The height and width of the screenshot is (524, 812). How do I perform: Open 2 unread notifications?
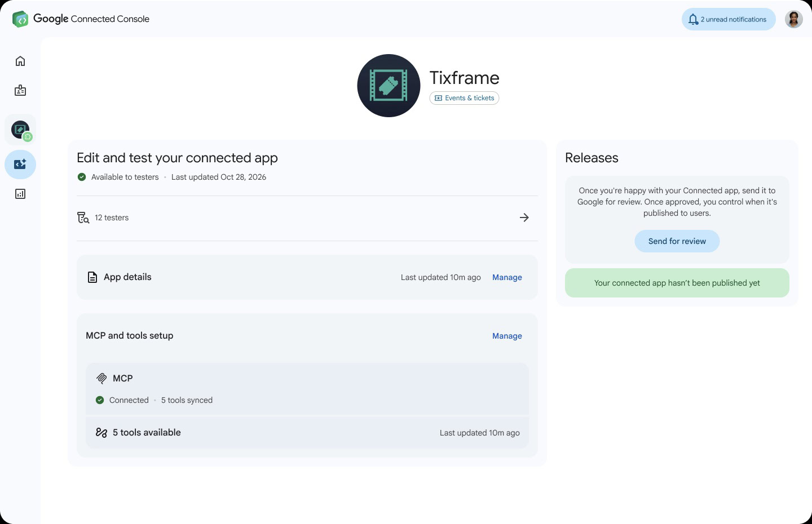tap(729, 19)
